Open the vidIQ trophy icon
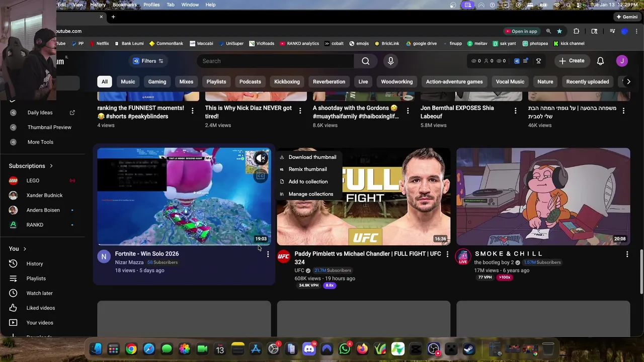 [538, 61]
